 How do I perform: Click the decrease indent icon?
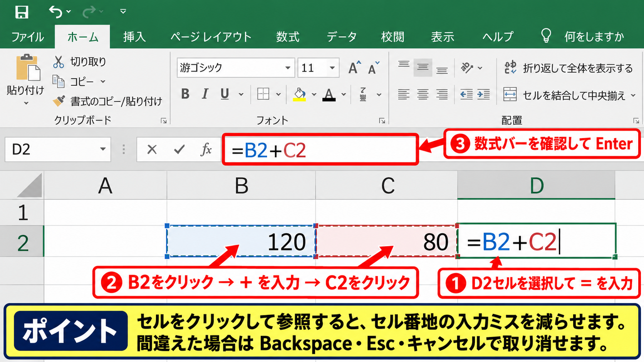coord(466,94)
